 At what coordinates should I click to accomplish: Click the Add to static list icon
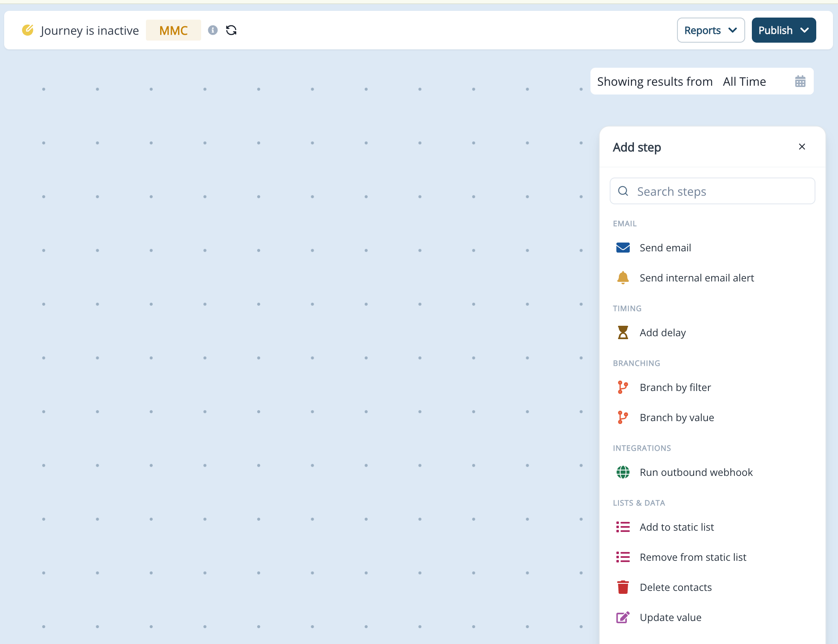[x=623, y=527]
